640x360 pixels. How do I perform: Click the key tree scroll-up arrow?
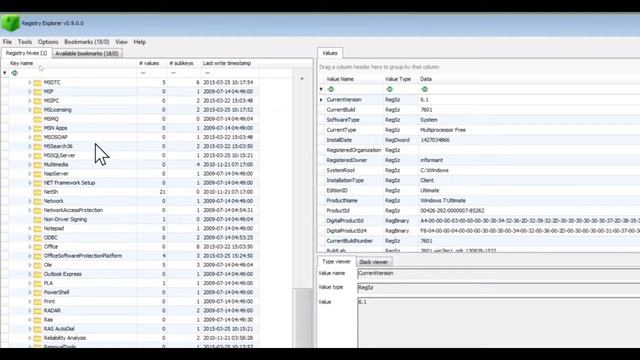click(x=302, y=78)
